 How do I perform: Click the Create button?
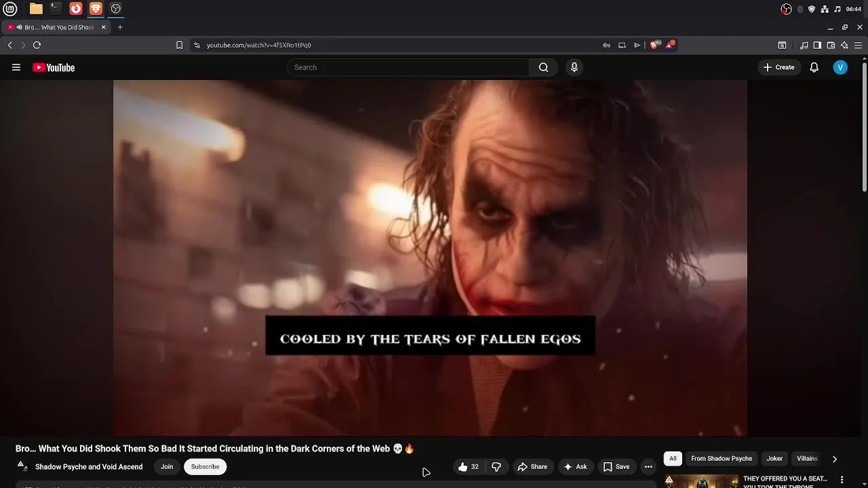tap(778, 67)
